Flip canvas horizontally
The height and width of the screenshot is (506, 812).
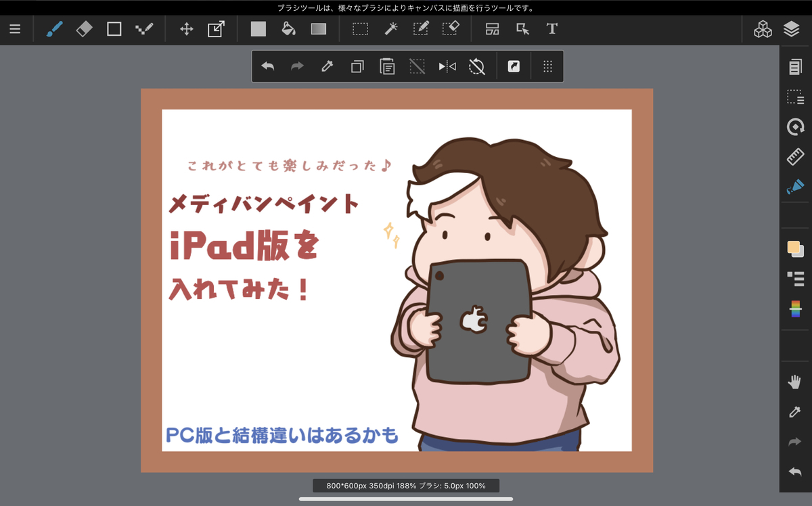tap(447, 66)
